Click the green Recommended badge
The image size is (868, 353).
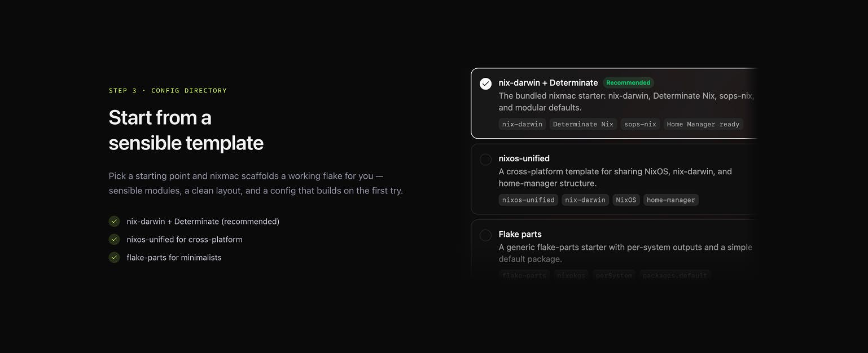pyautogui.click(x=628, y=83)
